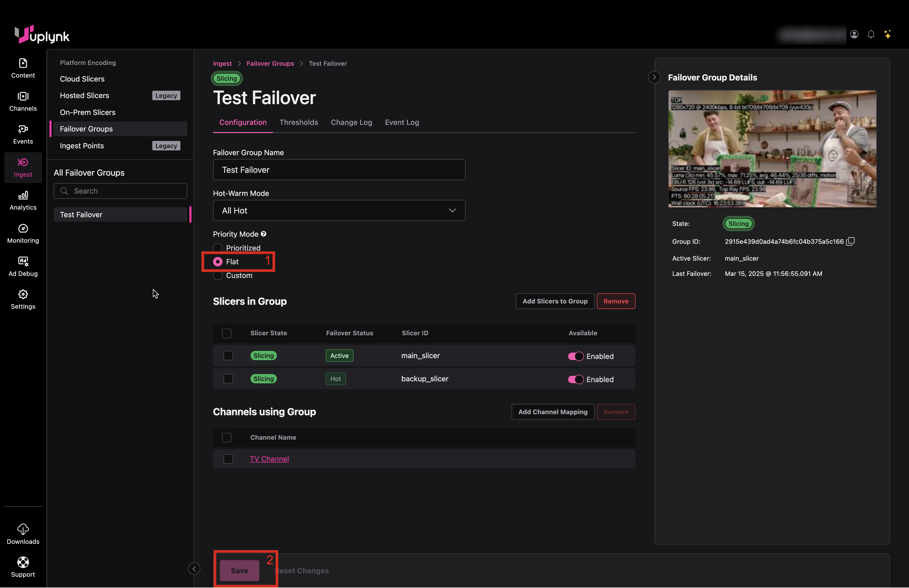Select the Prioritized radio option
Image resolution: width=909 pixels, height=588 pixels.
point(218,248)
